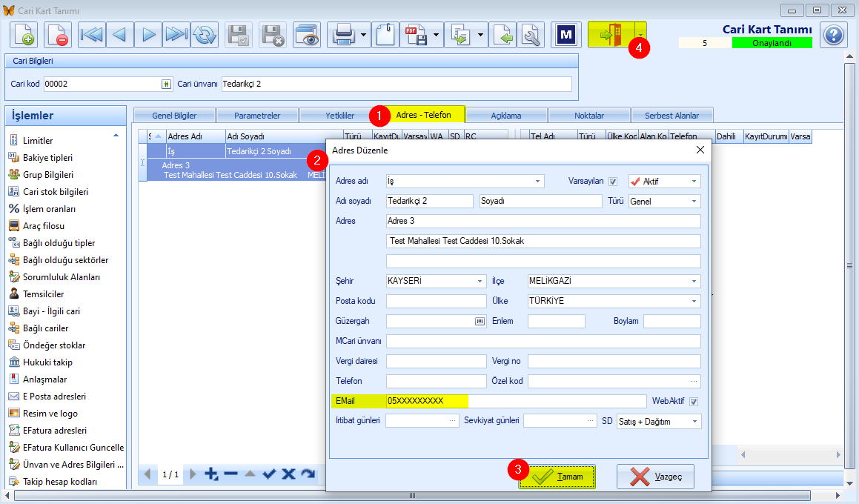Open the preview eye icon in toolbar

307,35
